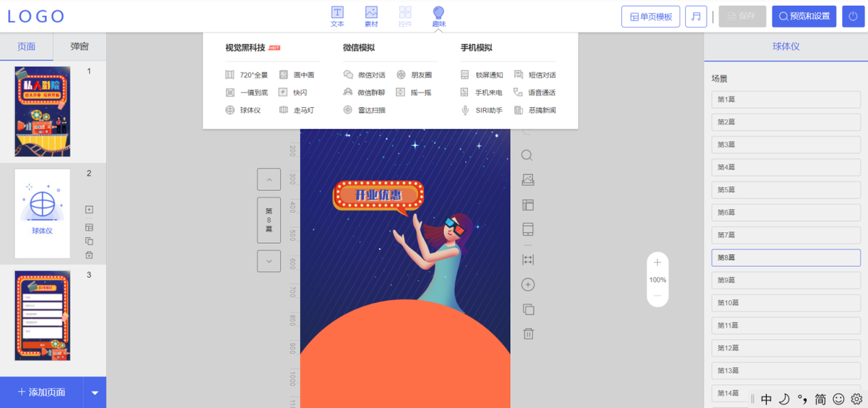868x408 pixels.
Task: Select page 1 cinema poster thumbnail
Action: point(43,111)
